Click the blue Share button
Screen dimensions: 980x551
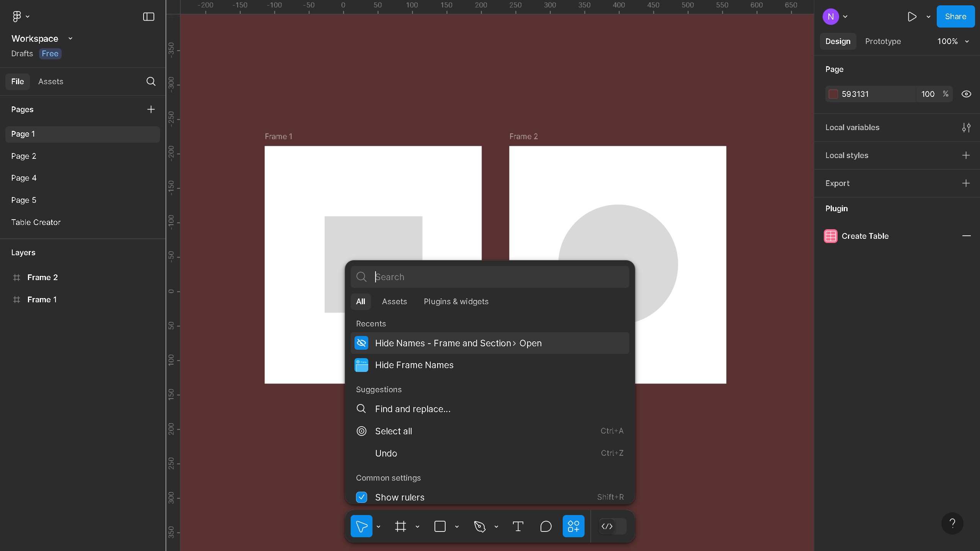[x=955, y=16]
